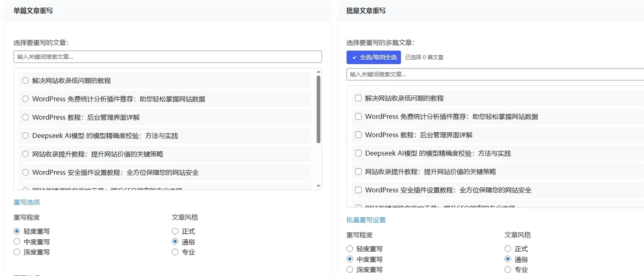Click the 选择要重写的文章 label
The width and height of the screenshot is (644, 276).
[41, 43]
